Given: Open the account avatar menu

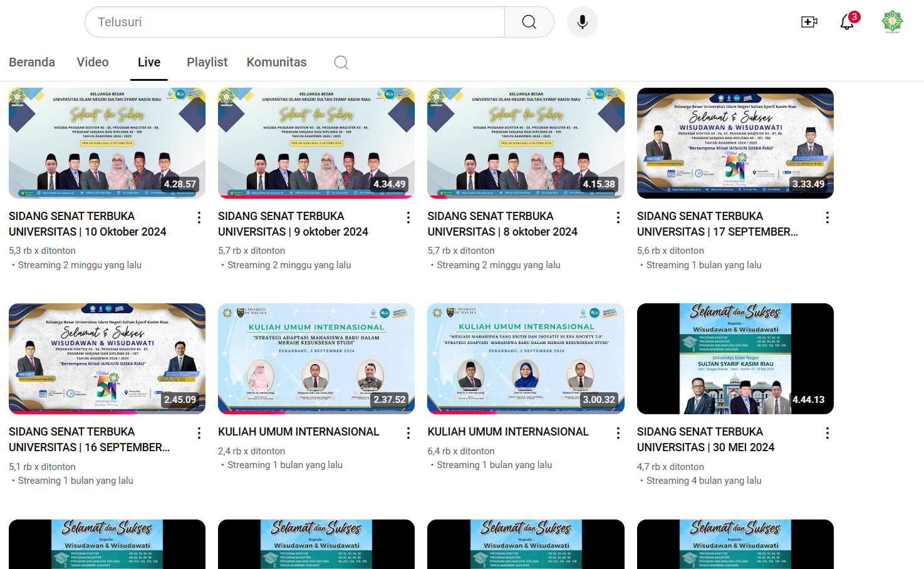Looking at the screenshot, I should click(892, 22).
